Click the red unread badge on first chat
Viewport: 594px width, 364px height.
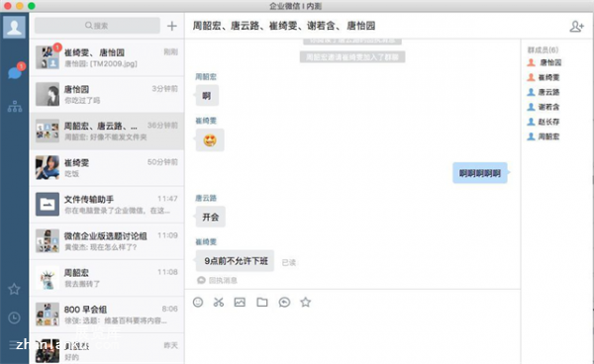57,47
